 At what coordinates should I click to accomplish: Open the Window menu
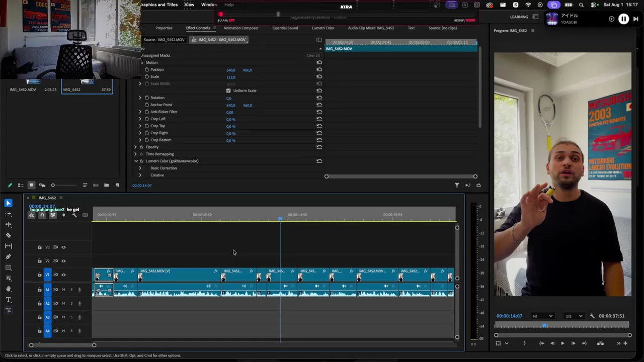[209, 5]
